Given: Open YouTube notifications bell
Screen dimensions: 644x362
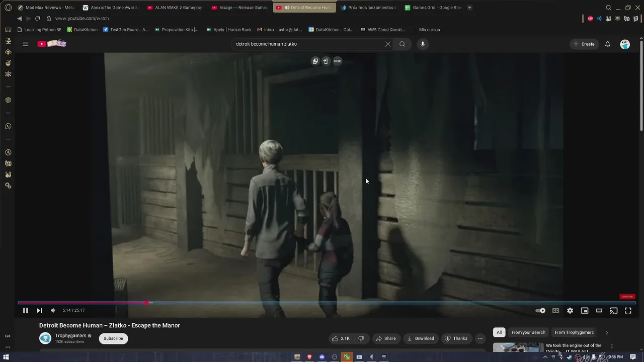Looking at the screenshot, I should pos(607,44).
